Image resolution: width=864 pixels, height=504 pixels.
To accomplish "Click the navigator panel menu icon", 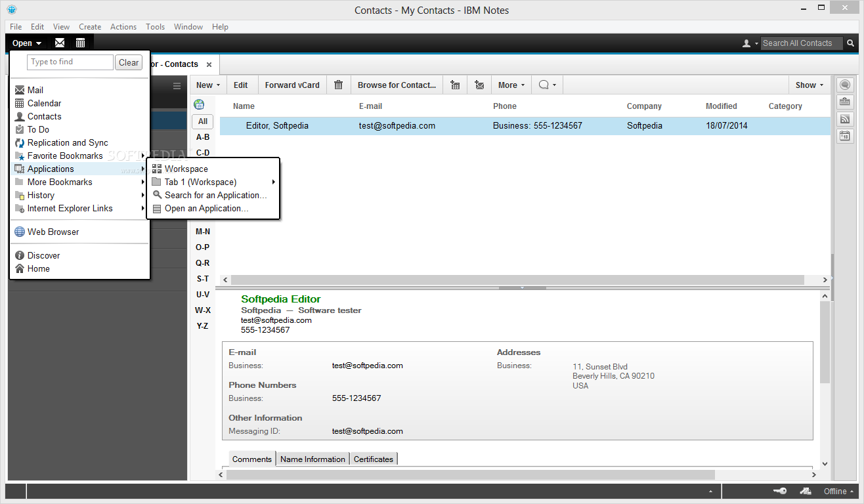I will coord(177,86).
